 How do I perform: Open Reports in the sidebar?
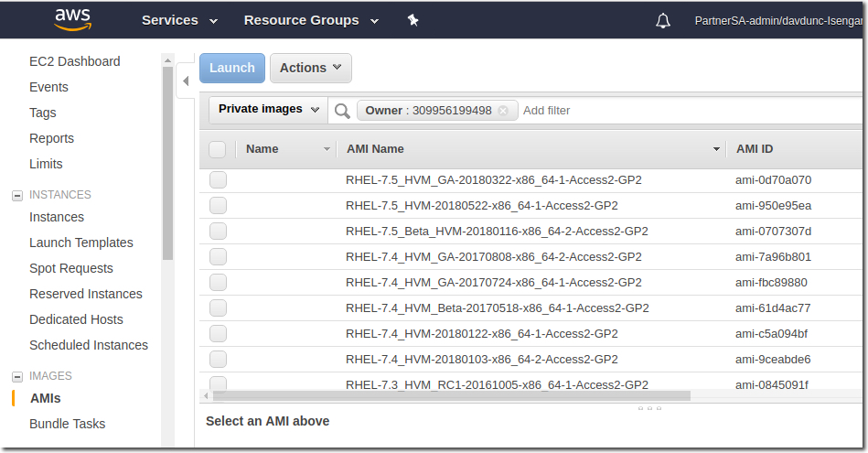point(51,138)
